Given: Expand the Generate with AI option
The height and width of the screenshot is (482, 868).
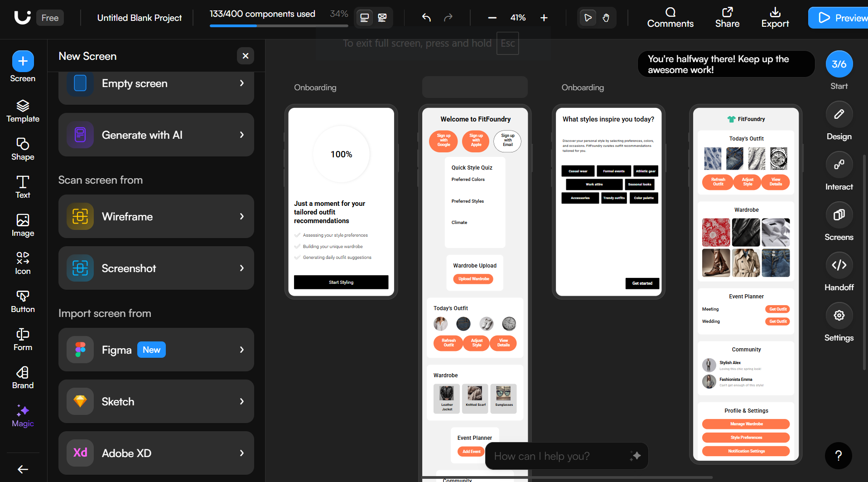Looking at the screenshot, I should tap(156, 135).
